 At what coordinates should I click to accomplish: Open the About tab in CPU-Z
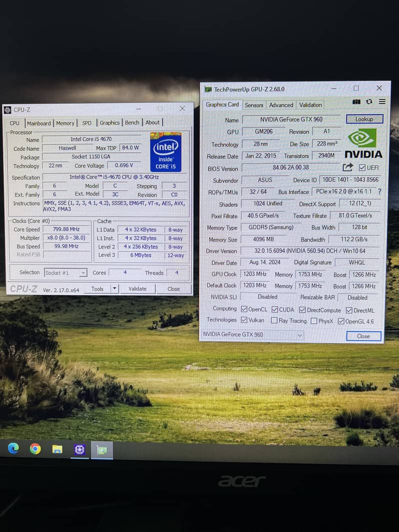[x=152, y=122]
